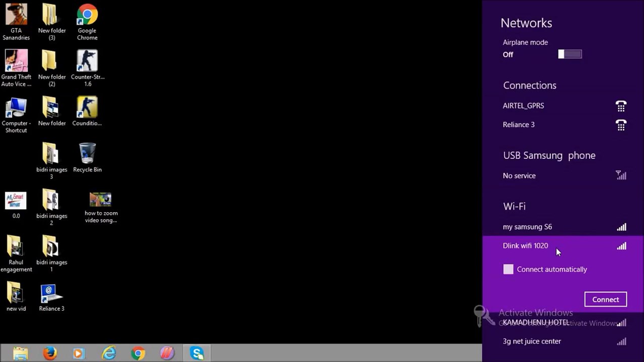Screen dimensions: 644x362
Task: Select the No service mobile broadband entry
Action: (x=563, y=175)
